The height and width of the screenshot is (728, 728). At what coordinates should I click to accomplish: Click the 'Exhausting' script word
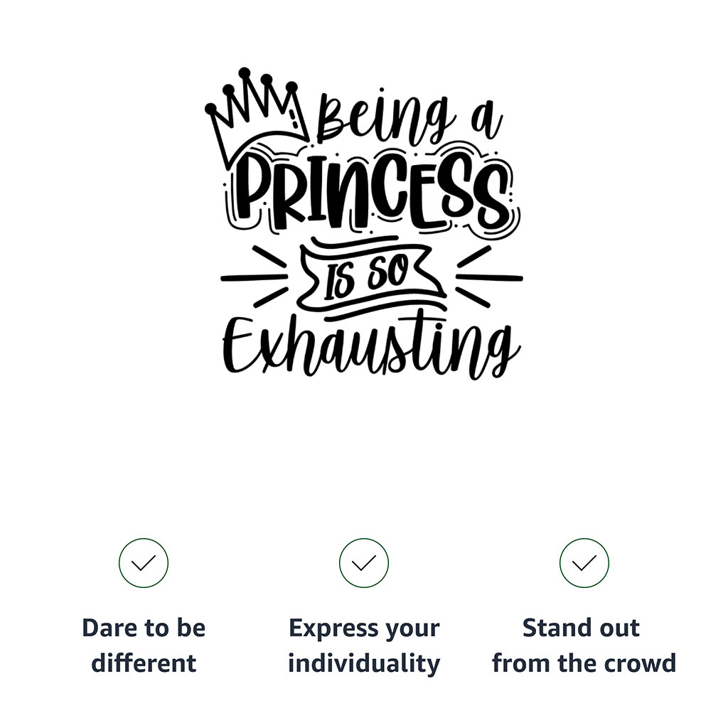click(371, 348)
